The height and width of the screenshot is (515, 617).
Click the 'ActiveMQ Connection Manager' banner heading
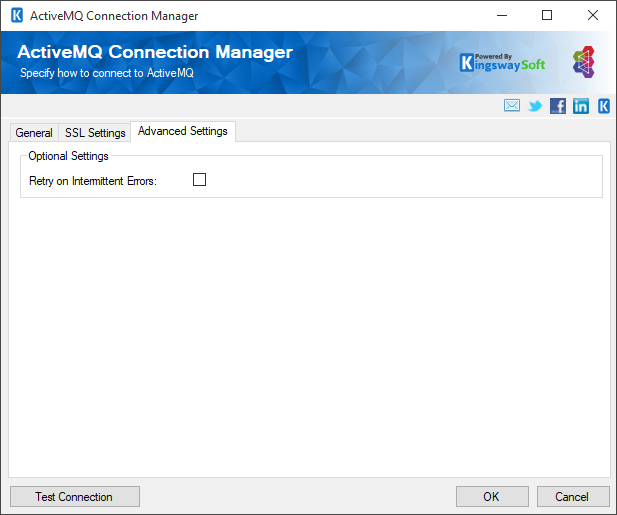(155, 52)
